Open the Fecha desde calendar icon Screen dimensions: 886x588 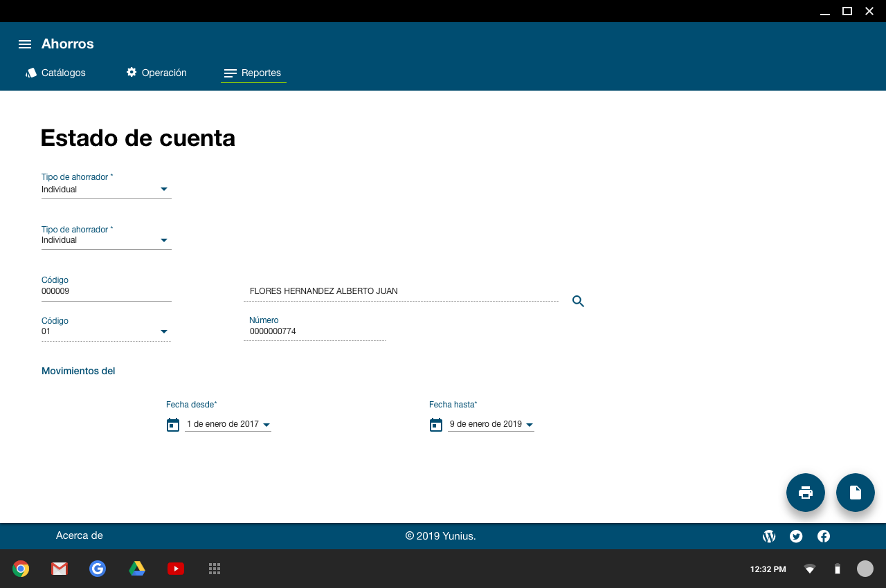173,425
